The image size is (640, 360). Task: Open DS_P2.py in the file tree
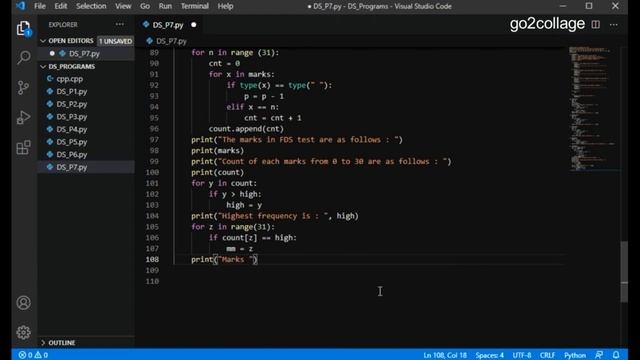[87, 104]
